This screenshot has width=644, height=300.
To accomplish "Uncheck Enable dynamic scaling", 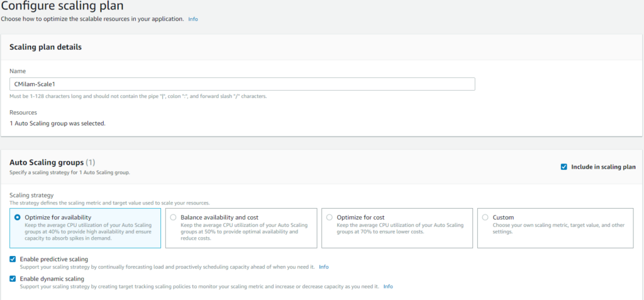I will (x=13, y=279).
